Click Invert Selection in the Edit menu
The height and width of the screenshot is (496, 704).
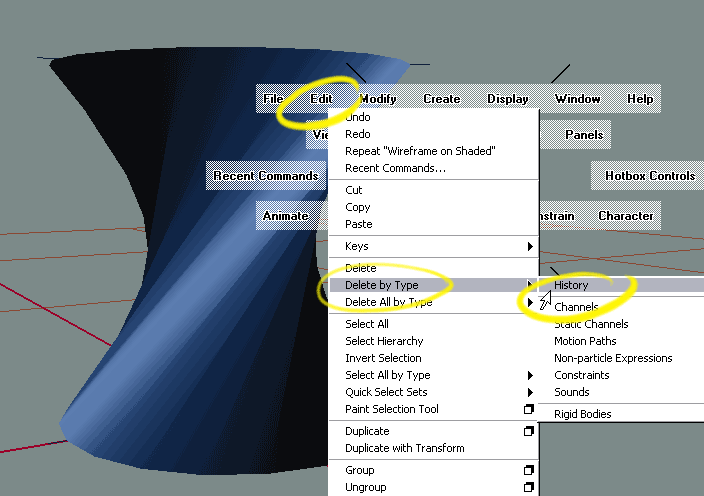coord(383,358)
